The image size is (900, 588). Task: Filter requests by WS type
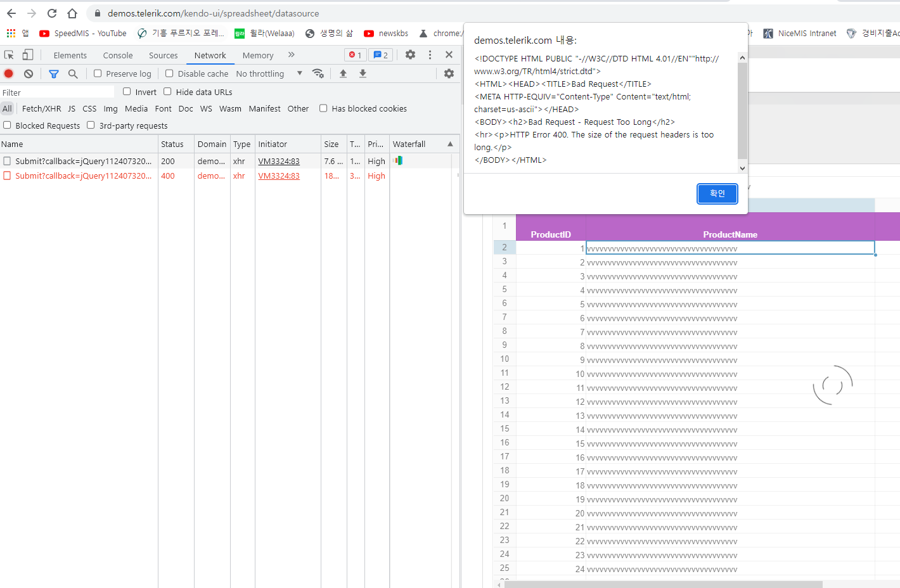[x=206, y=109]
